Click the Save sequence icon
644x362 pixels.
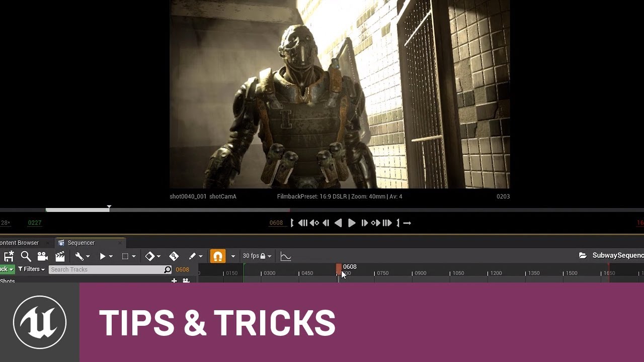coord(8,256)
